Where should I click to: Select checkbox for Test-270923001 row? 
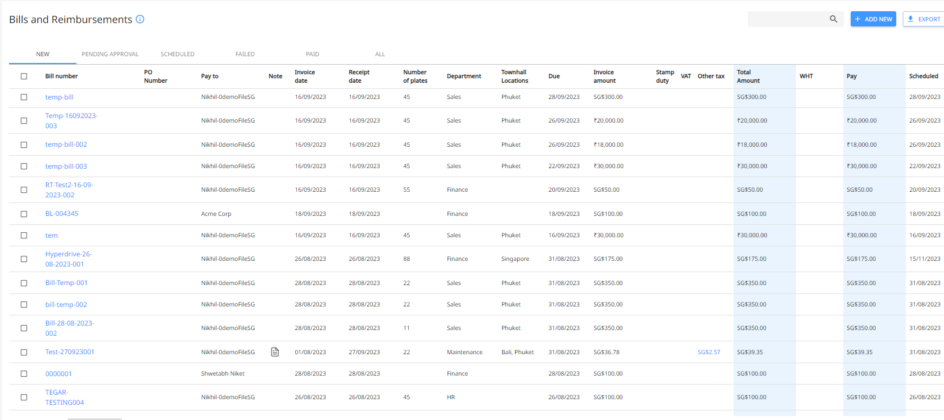[24, 352]
